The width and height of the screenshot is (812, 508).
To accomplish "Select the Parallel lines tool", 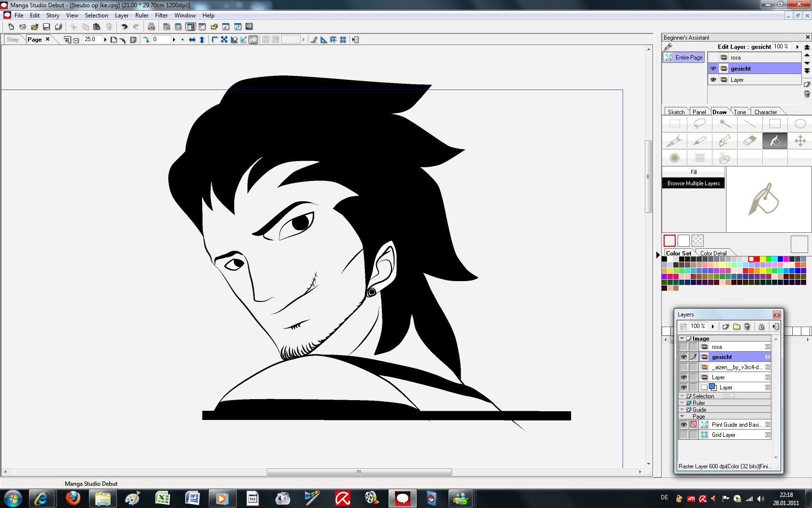I will point(699,158).
